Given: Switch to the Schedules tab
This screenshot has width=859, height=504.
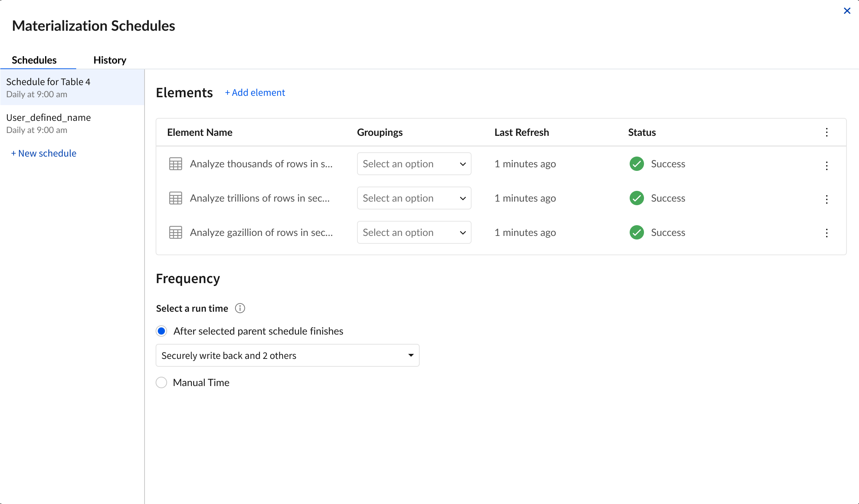Looking at the screenshot, I should coord(34,60).
